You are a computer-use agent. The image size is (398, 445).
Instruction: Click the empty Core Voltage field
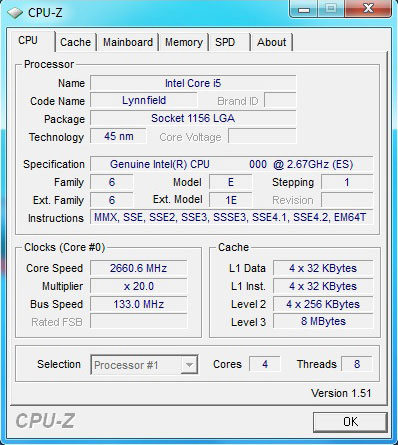click(x=262, y=136)
